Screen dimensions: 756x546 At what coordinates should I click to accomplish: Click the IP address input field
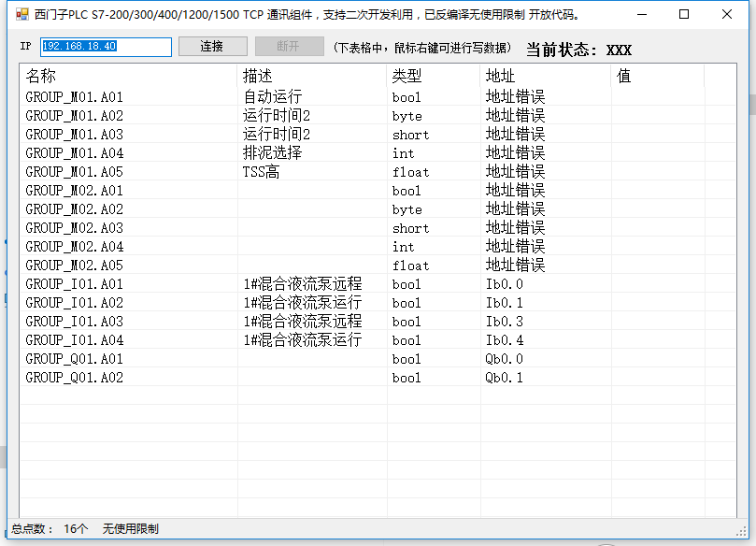click(106, 47)
